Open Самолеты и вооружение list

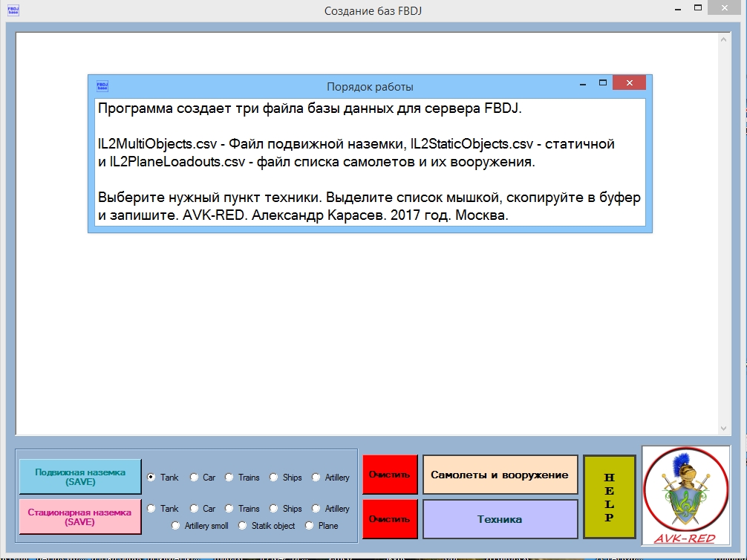click(500, 475)
